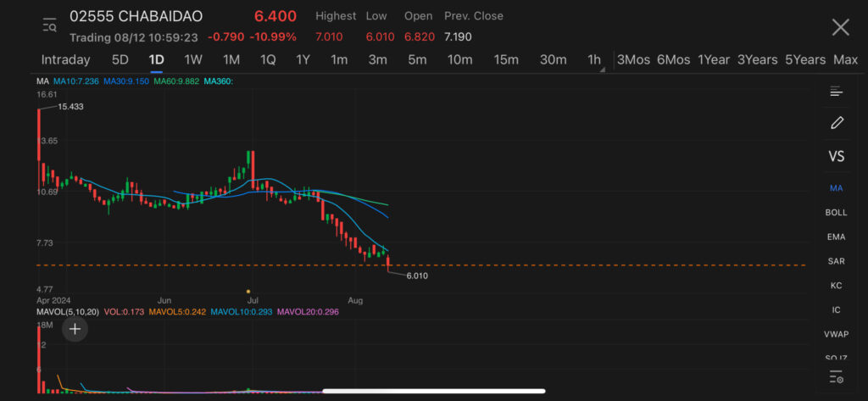
Task: Toggle the MA indicator in sidebar
Action: tap(836, 187)
